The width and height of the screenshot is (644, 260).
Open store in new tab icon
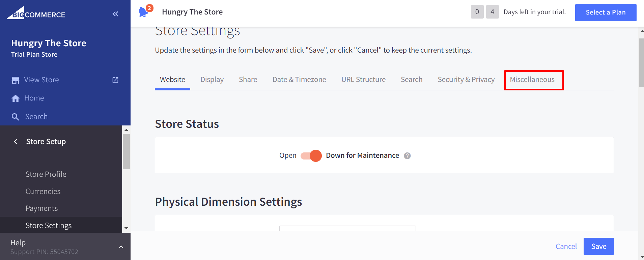point(115,80)
